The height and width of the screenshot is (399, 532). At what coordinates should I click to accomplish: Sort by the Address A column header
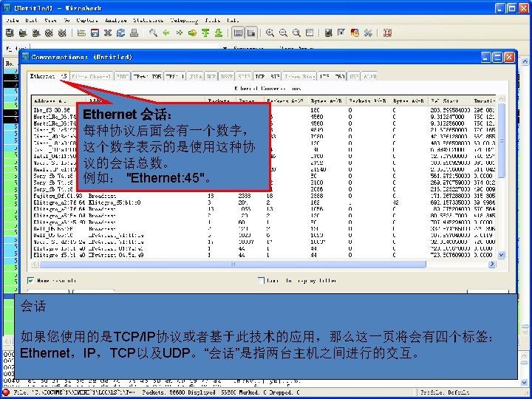coord(59,100)
